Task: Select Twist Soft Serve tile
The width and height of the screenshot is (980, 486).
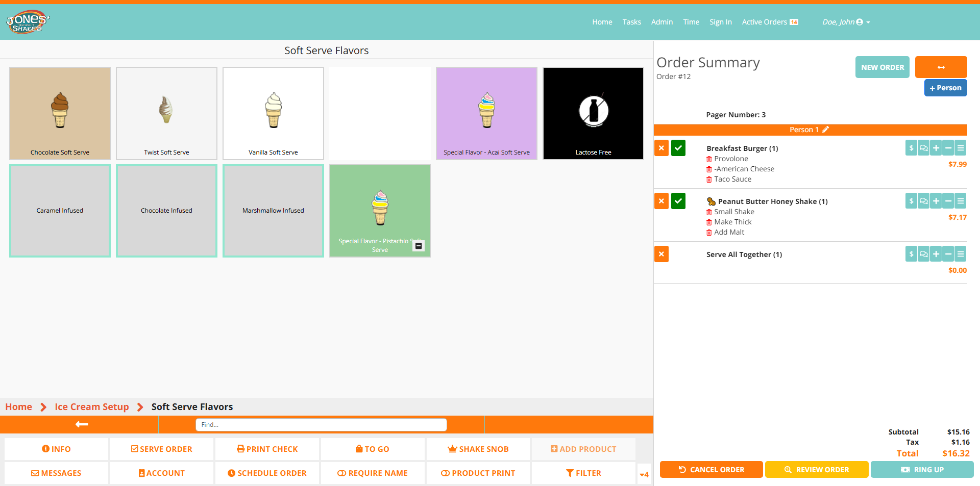Action: [166, 113]
